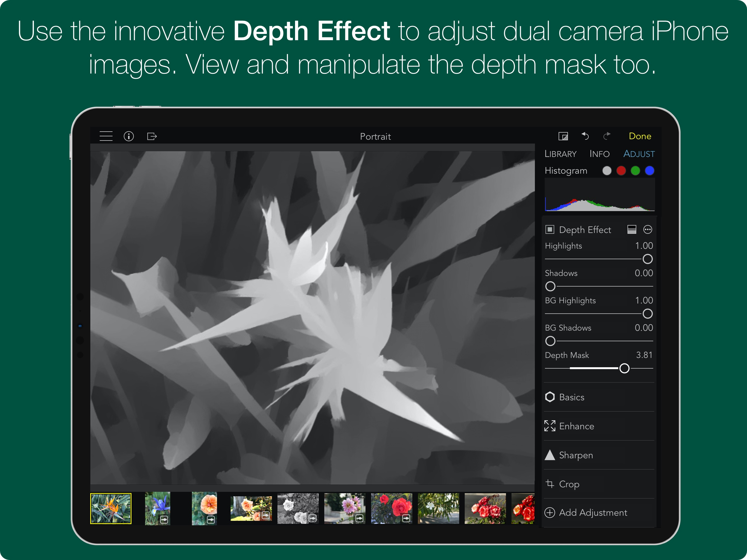Expand the Enhance adjustment section
The width and height of the screenshot is (747, 560).
pos(576,426)
